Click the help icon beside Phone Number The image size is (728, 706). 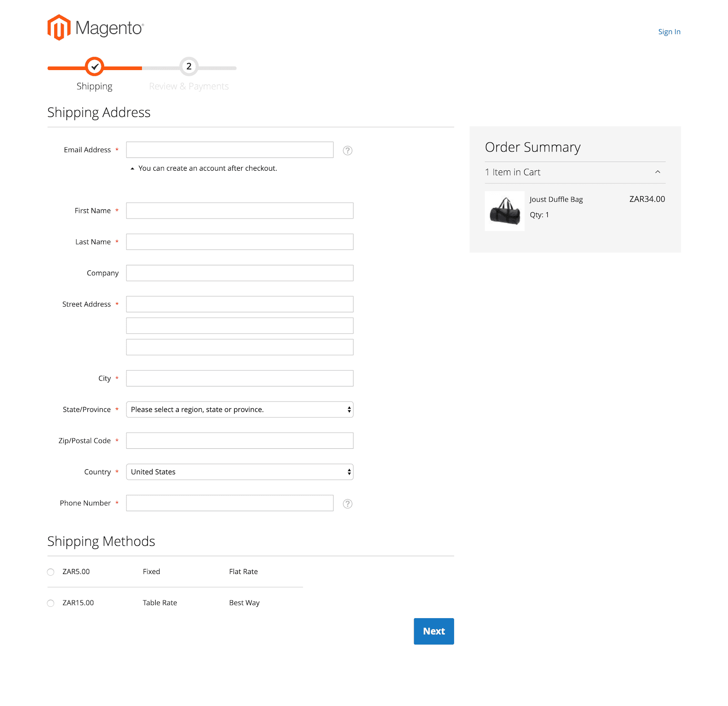[x=348, y=504]
